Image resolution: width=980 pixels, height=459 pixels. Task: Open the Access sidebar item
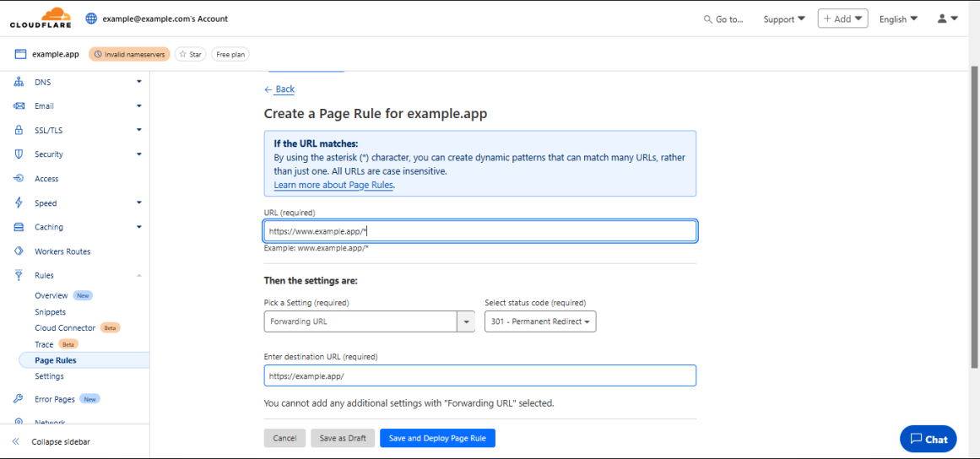[46, 179]
